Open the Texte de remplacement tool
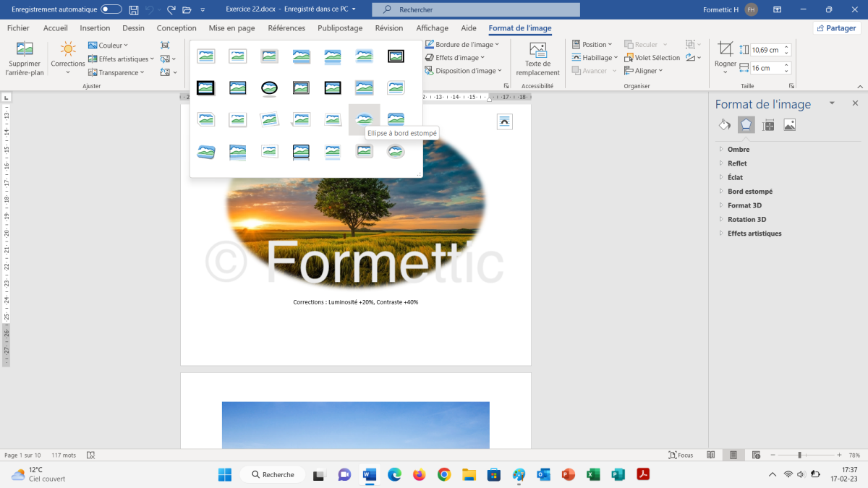Image resolution: width=868 pixels, height=488 pixels. coord(537,59)
